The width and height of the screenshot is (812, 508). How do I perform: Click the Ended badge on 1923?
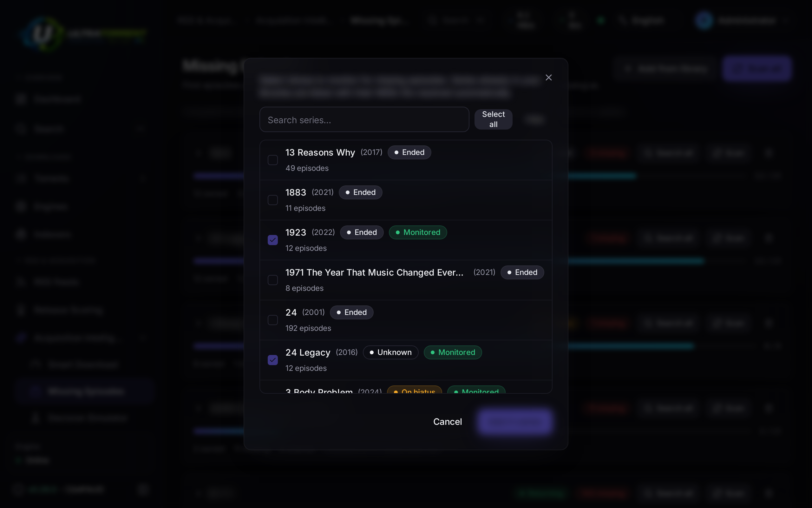(x=362, y=232)
